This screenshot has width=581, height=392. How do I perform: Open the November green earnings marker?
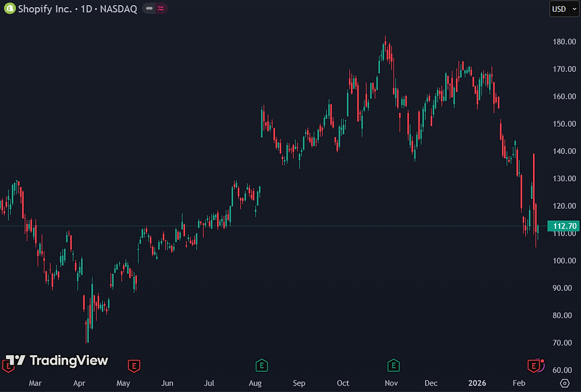click(x=393, y=366)
